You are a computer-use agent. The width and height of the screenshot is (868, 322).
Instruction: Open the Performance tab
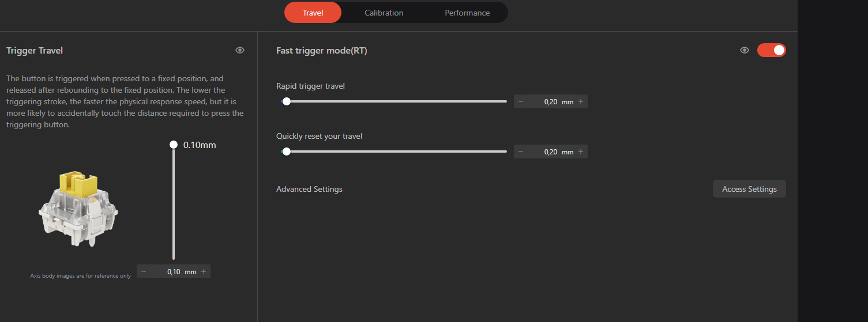467,13
